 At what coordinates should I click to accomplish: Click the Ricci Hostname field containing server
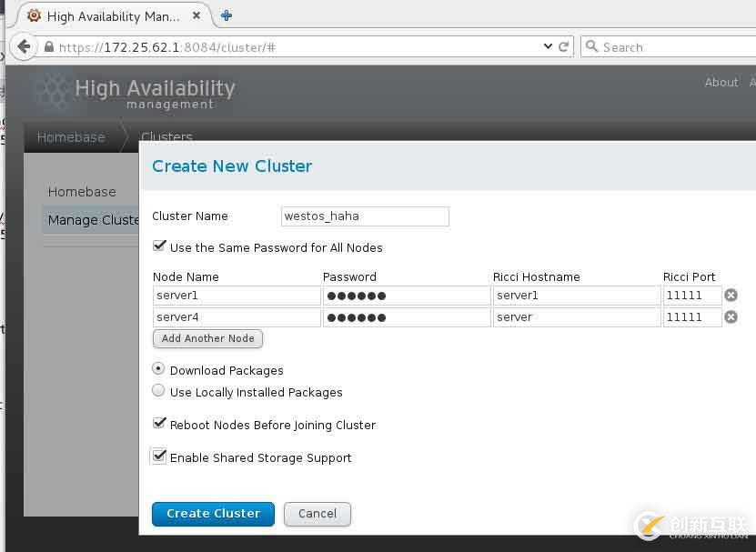pyautogui.click(x=577, y=317)
